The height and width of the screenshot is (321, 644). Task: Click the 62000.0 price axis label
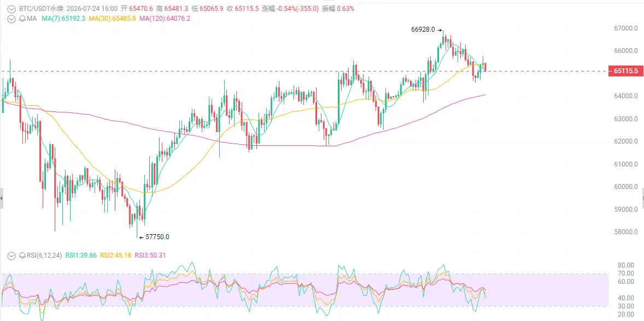click(x=626, y=141)
